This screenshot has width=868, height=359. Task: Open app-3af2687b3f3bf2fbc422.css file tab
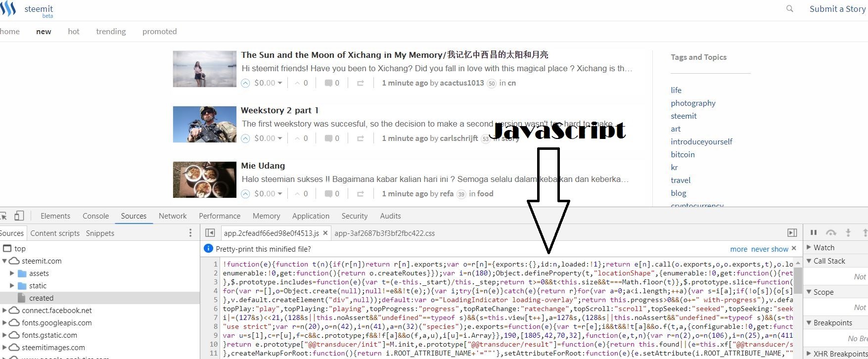[385, 233]
